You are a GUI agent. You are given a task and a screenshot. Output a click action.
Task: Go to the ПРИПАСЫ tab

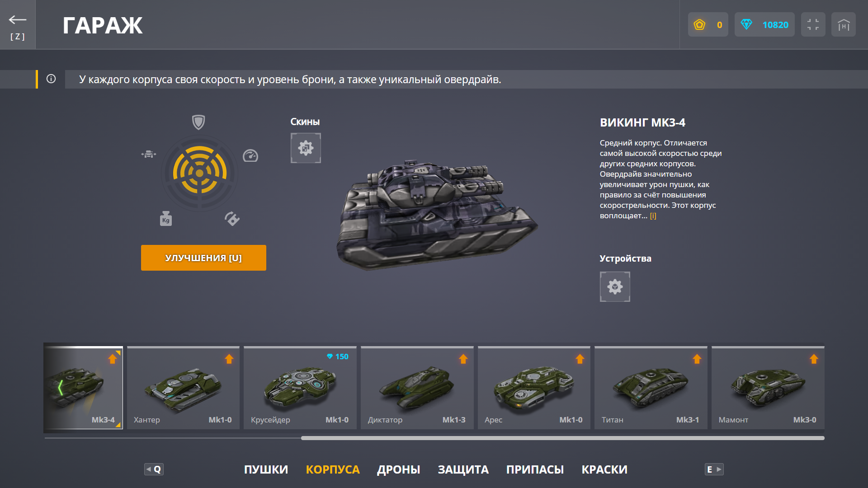[535, 469]
